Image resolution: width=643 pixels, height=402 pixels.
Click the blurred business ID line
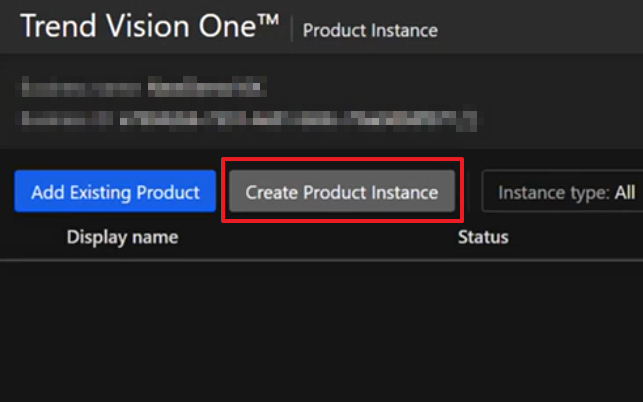tap(248, 119)
